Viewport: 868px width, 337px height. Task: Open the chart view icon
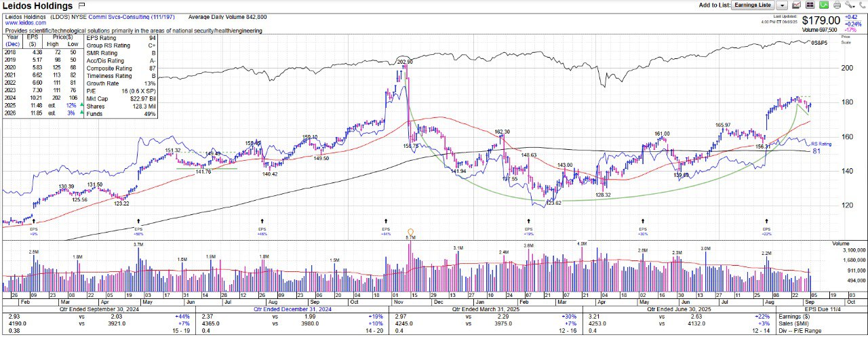coord(796,5)
